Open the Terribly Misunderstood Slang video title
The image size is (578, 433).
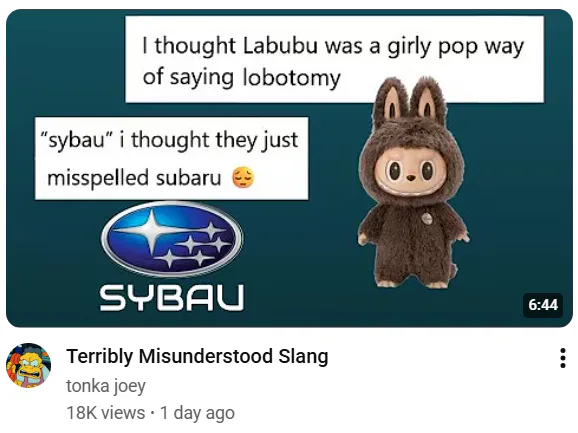pyautogui.click(x=197, y=357)
